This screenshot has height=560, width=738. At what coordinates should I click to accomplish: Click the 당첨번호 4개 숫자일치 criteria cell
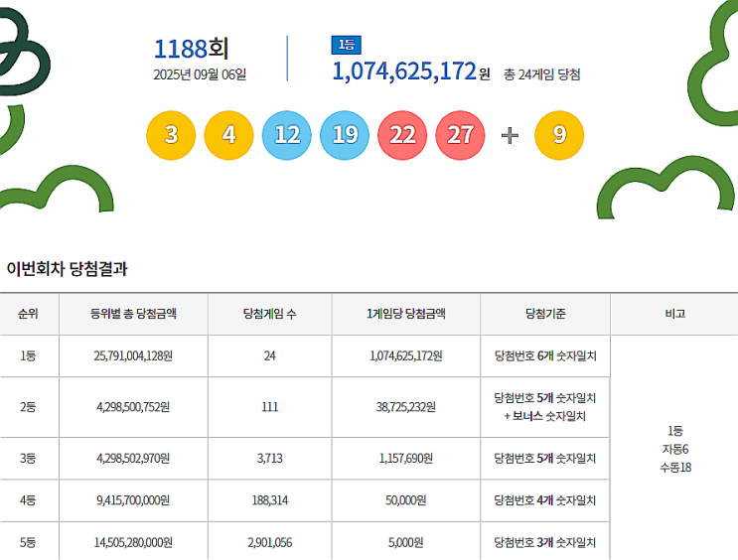tap(545, 499)
